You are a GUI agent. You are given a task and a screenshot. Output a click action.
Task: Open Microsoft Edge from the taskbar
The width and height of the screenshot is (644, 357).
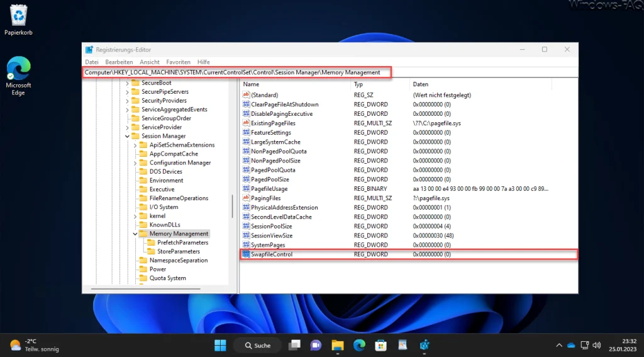(359, 345)
